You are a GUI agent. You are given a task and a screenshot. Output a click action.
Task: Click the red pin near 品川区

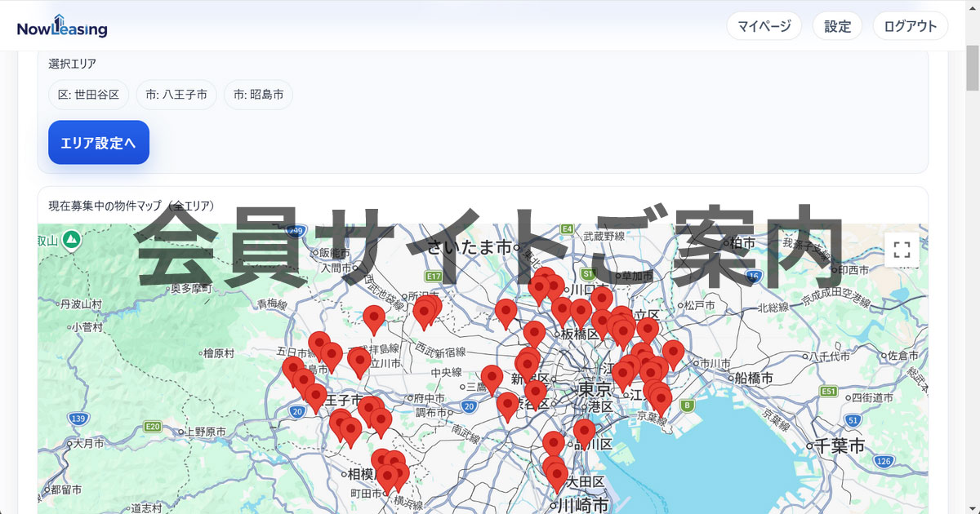(x=585, y=429)
